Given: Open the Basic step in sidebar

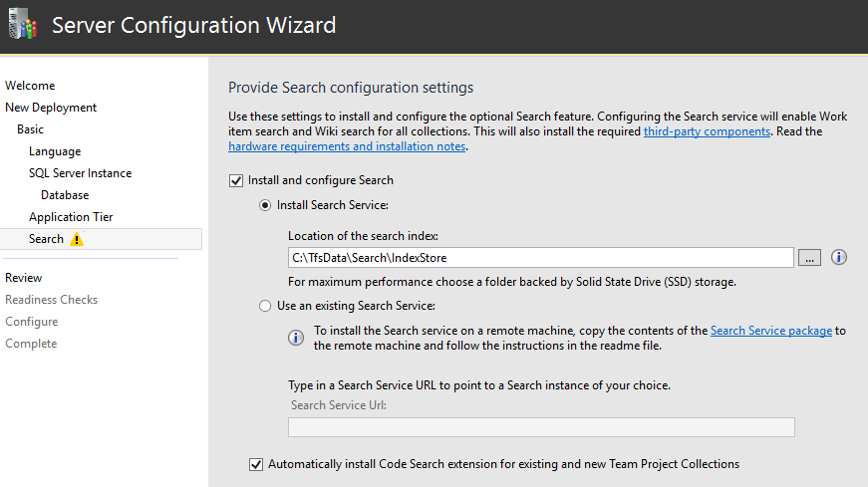Looking at the screenshot, I should tap(30, 129).
